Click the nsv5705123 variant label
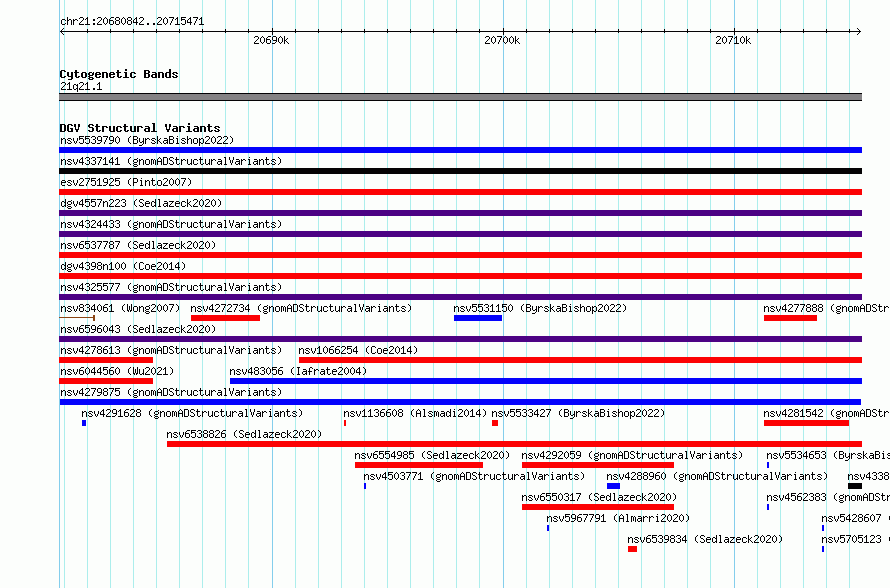Screen dimensions: 890x588 pyautogui.click(x=855, y=539)
